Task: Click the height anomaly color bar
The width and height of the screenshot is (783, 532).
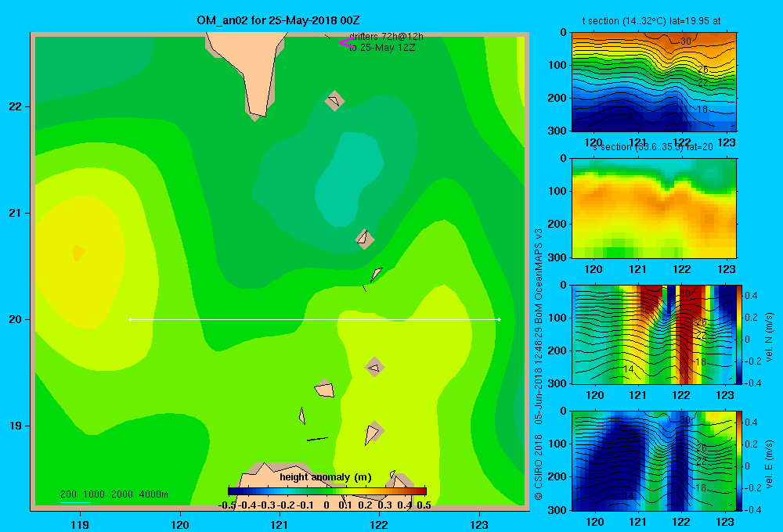Action: pyautogui.click(x=327, y=491)
